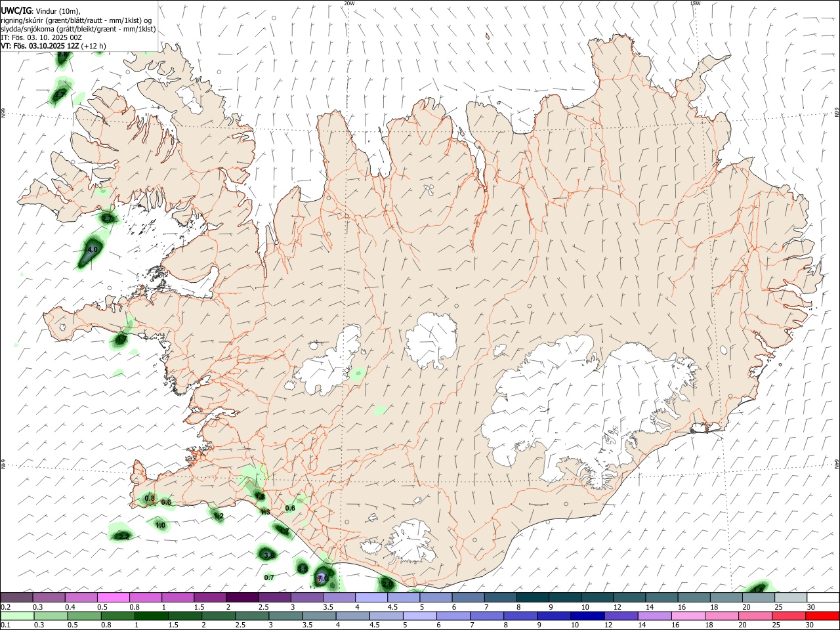The width and height of the screenshot is (840, 630).
Task: Select the bright magenta swatch between 0.5 and 0.8
Action: 114,597
